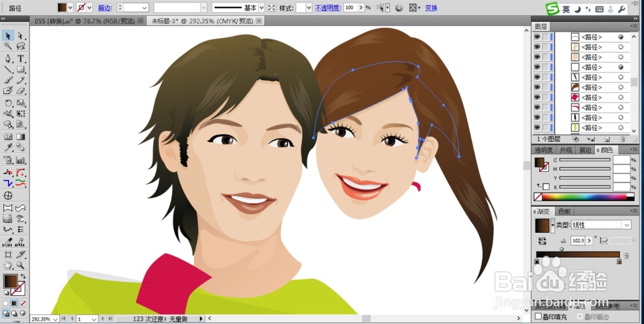This screenshot has width=644, height=324.
Task: Switch to the 055 [转换].ai document tab
Action: (84, 21)
